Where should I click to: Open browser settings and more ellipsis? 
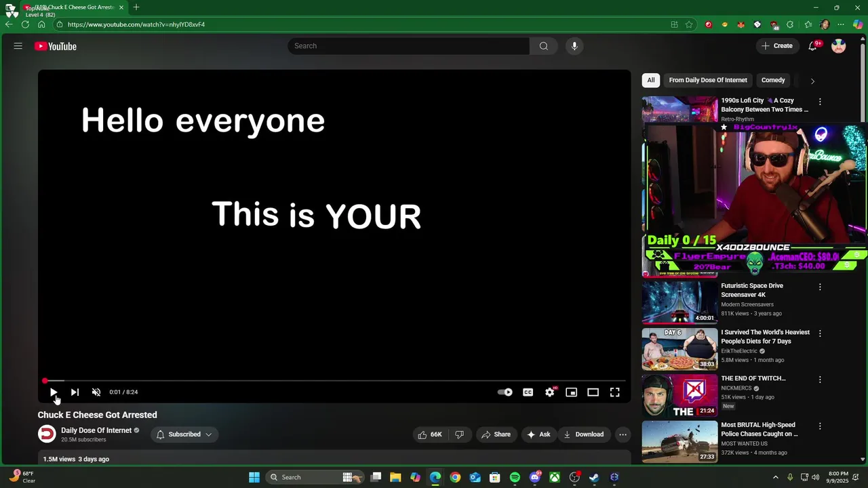click(x=841, y=24)
